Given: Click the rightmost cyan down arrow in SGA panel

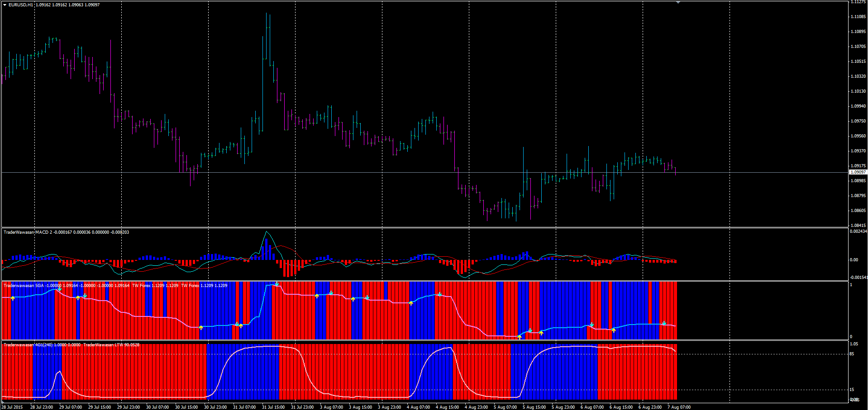Looking at the screenshot, I should pyautogui.click(x=664, y=323).
